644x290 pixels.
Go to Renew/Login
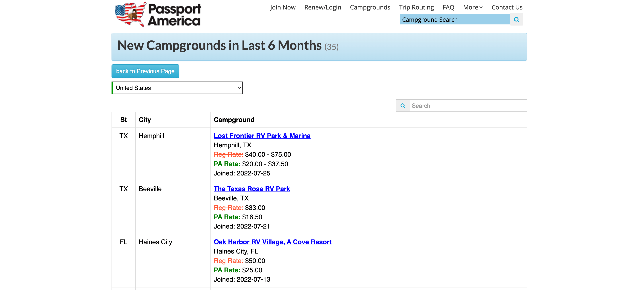click(323, 7)
